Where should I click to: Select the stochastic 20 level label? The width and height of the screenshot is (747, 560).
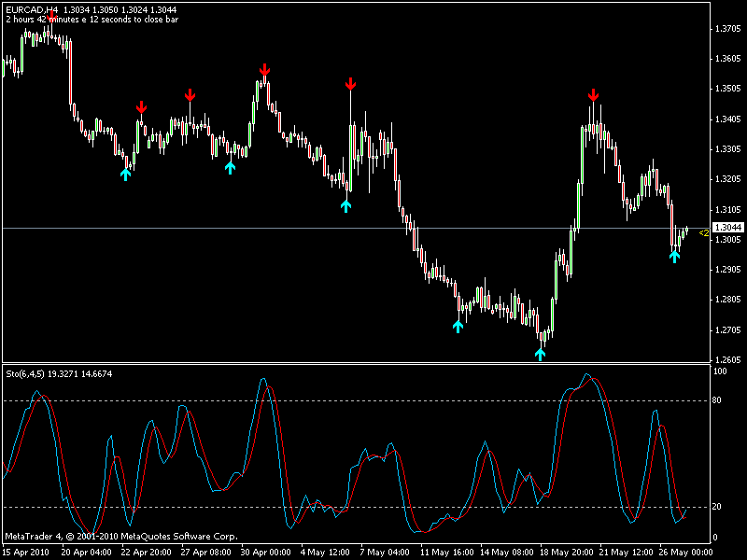click(x=716, y=507)
